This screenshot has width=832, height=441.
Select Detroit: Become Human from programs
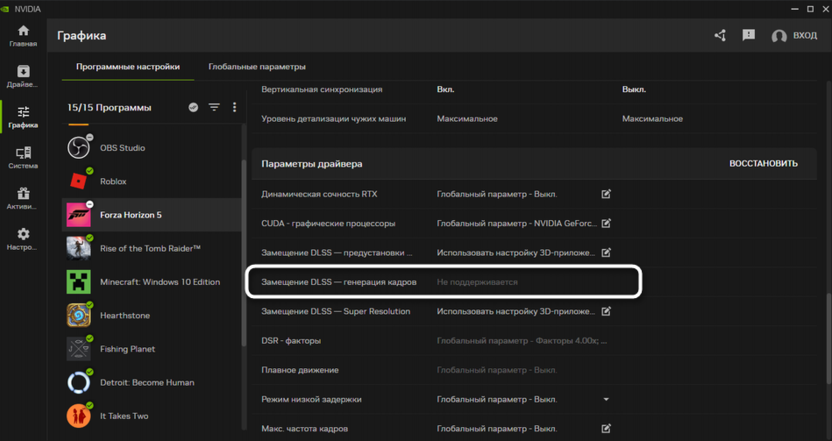point(147,382)
